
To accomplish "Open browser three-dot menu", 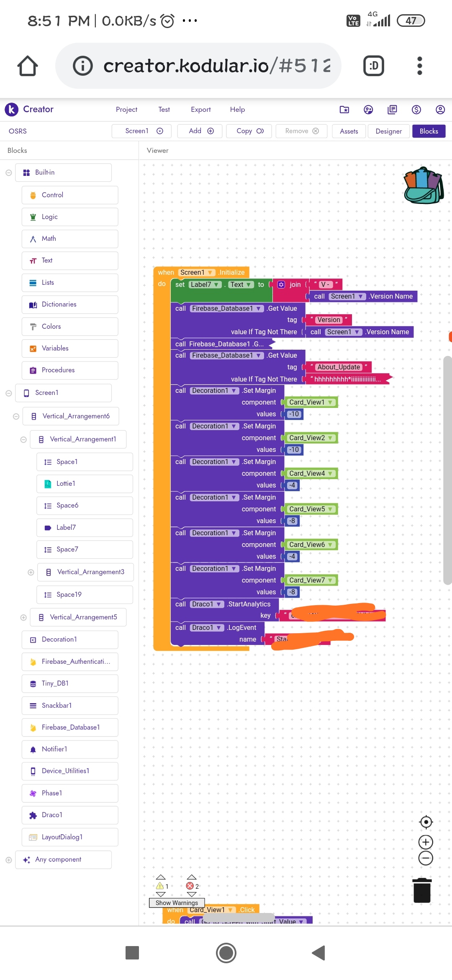I will tap(420, 66).
